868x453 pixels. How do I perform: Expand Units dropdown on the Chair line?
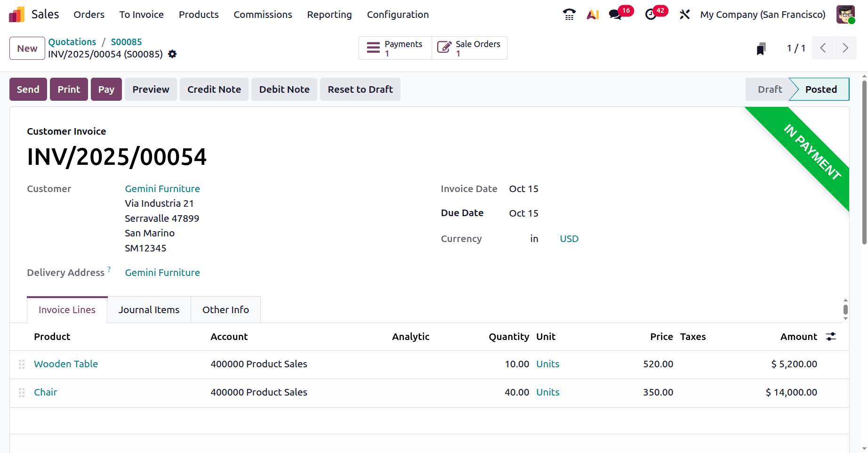(x=547, y=392)
